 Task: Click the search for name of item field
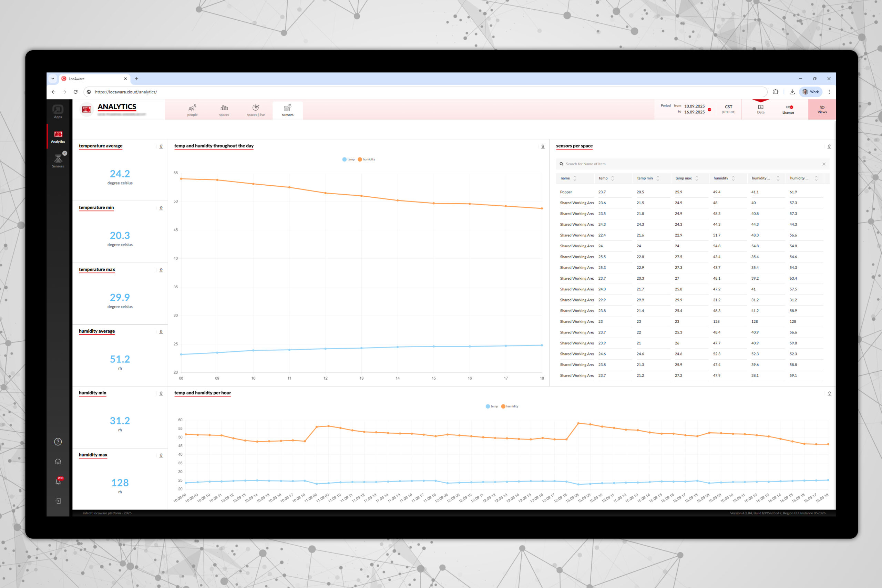coord(690,164)
